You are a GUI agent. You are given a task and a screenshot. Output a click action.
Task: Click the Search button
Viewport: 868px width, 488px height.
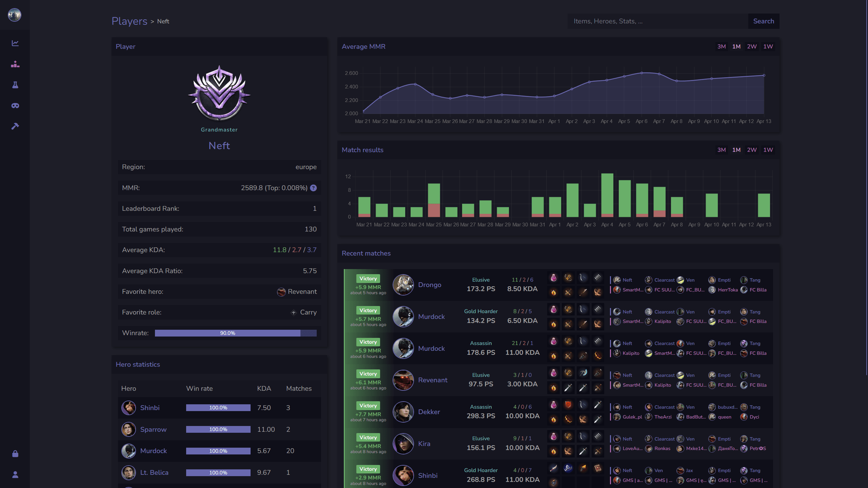coord(763,21)
